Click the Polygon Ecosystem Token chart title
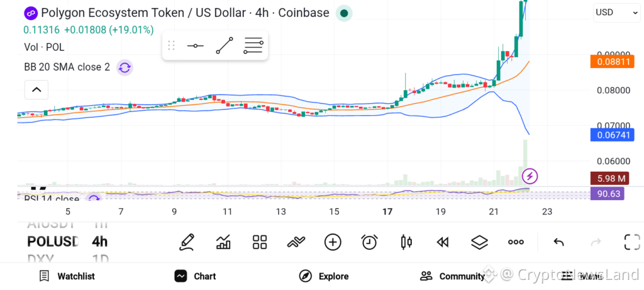Screen dimensions: 644x290 pos(185,13)
